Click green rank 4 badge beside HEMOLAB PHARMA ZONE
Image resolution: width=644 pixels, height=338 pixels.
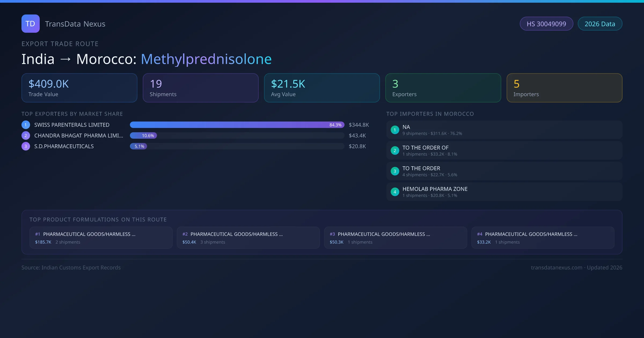click(395, 192)
